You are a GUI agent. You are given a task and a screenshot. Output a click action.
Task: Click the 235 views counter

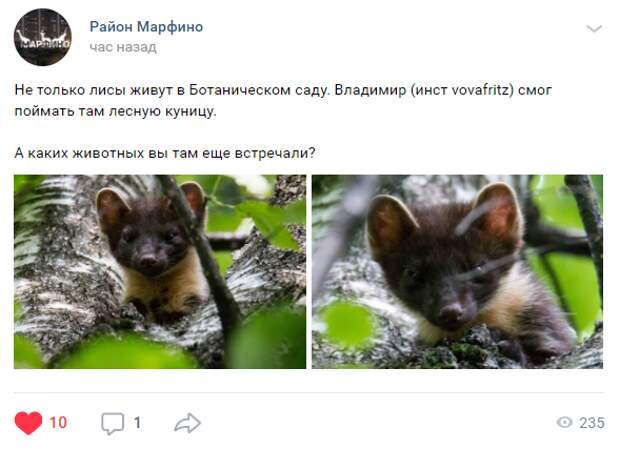pos(592,423)
